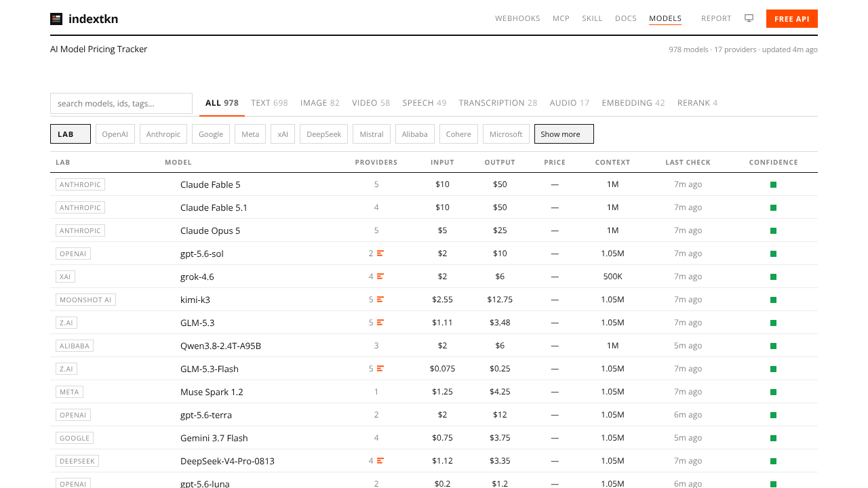Open the REPORT navigation link

tap(716, 18)
